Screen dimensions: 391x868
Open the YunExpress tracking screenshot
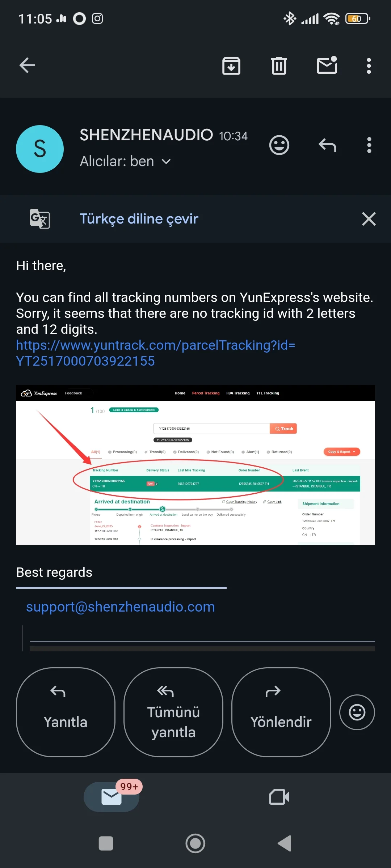pyautogui.click(x=195, y=465)
